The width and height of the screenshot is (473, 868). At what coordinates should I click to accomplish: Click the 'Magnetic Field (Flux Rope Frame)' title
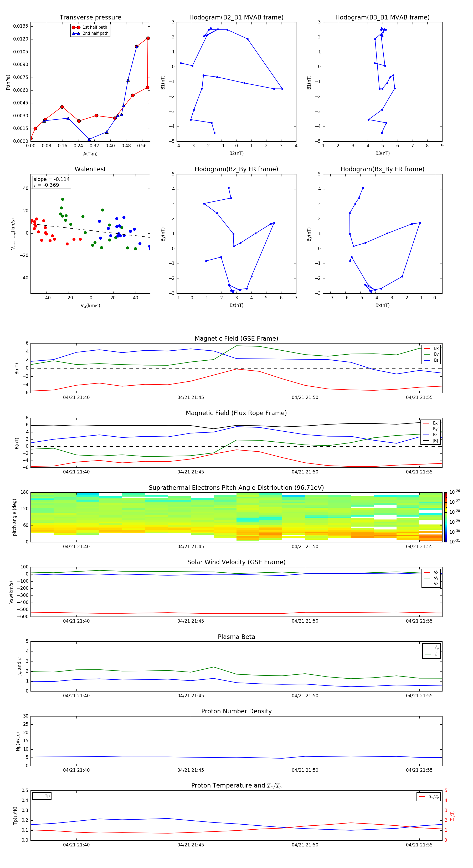236,413
